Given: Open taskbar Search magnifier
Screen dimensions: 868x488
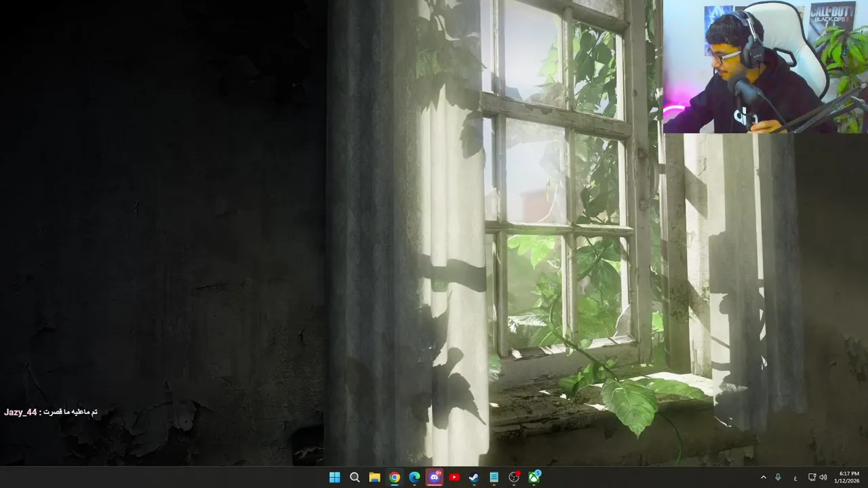Looking at the screenshot, I should click(355, 477).
